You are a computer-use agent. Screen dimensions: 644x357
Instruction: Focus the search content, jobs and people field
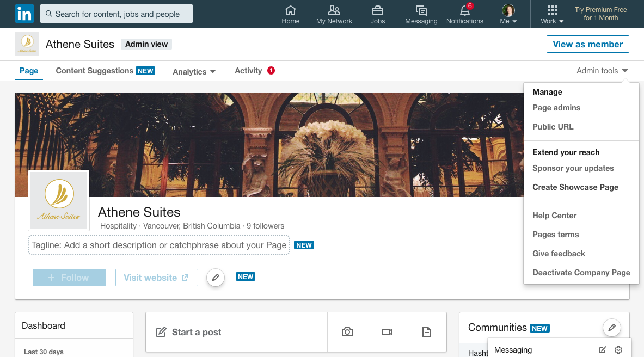pyautogui.click(x=116, y=14)
